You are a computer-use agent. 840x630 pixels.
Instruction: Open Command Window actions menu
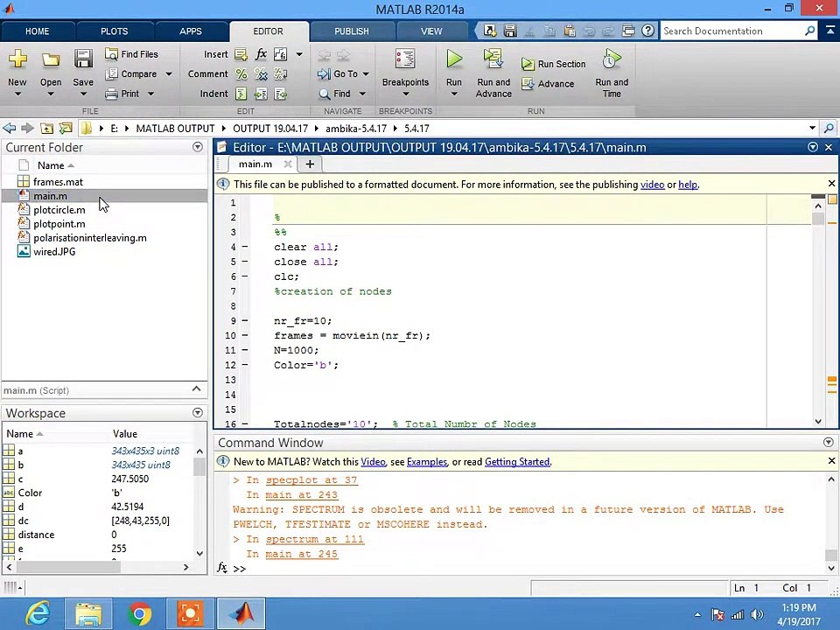pos(829,443)
